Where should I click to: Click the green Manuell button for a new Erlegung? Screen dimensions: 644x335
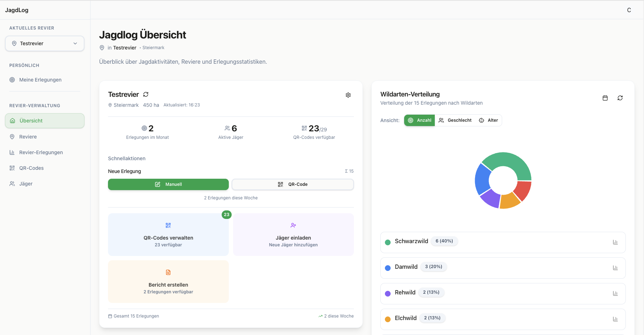(x=168, y=184)
